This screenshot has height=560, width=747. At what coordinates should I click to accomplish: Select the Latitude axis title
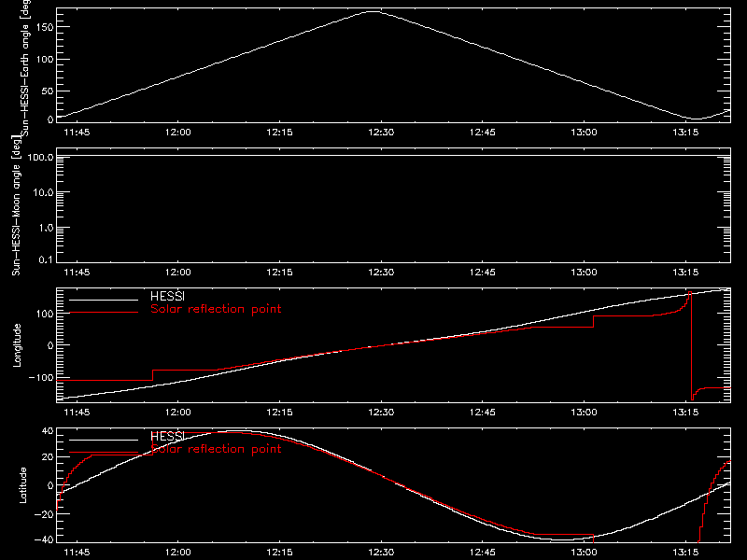(x=22, y=485)
